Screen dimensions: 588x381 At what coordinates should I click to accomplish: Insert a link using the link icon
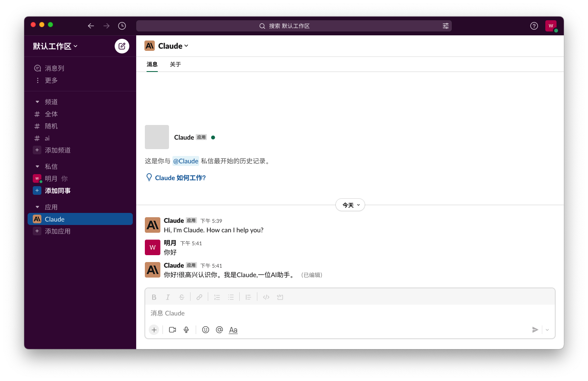(x=199, y=297)
